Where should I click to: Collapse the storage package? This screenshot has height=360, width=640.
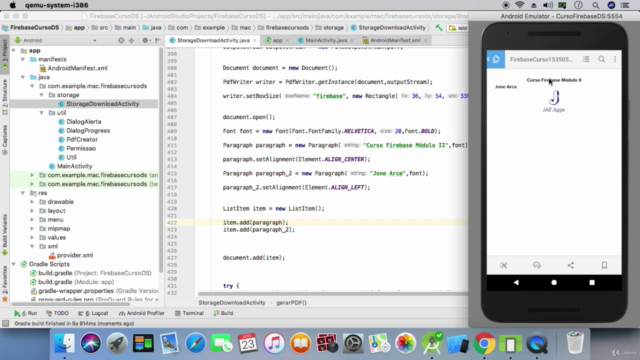[x=41, y=95]
